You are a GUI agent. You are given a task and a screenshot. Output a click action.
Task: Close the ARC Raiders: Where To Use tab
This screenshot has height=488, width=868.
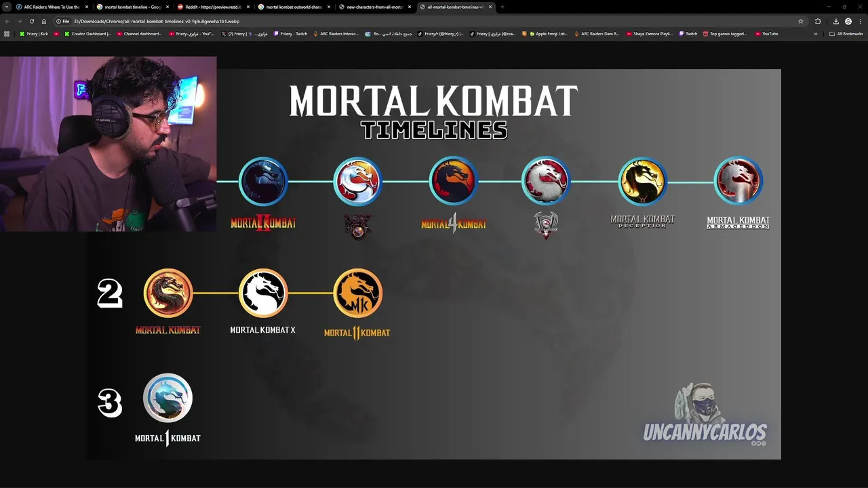[x=87, y=7]
